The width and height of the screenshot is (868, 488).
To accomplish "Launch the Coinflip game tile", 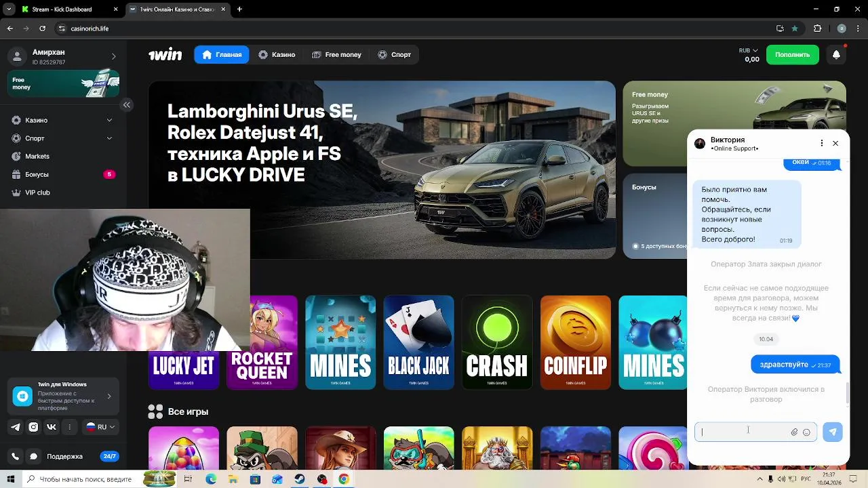I will coord(575,342).
